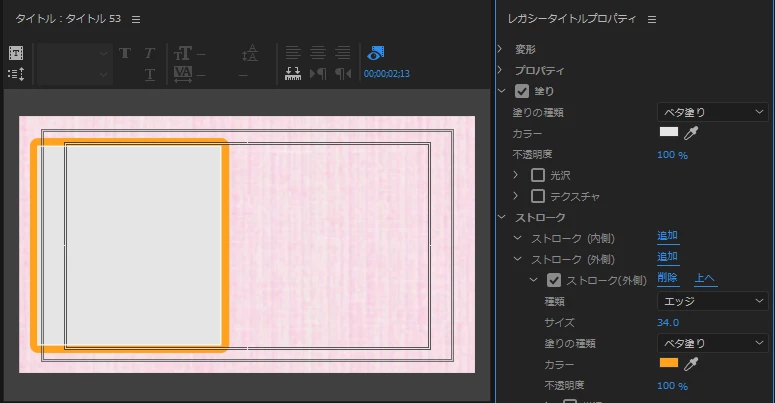Center align text
Image resolution: width=775 pixels, height=403 pixels.
click(318, 52)
